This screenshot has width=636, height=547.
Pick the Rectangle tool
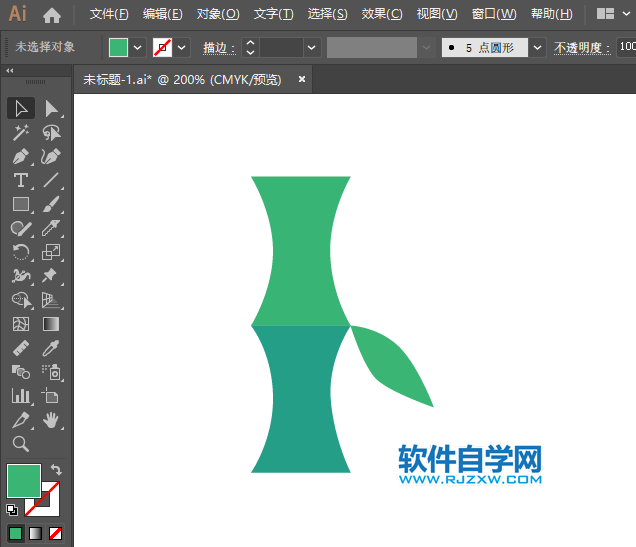[x=20, y=204]
